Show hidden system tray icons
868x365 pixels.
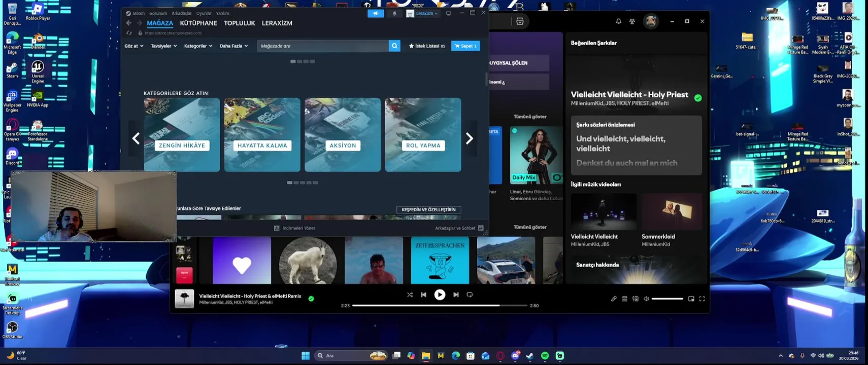pos(781,356)
